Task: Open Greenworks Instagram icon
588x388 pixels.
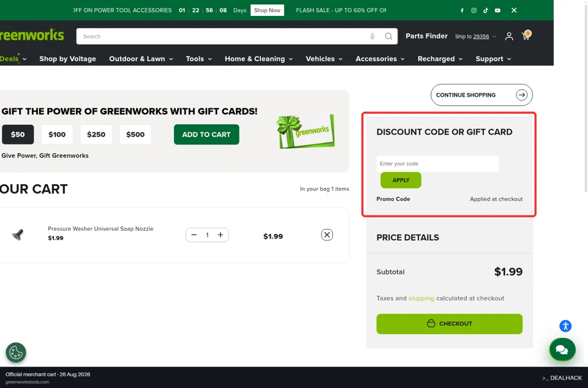Action: [473, 10]
